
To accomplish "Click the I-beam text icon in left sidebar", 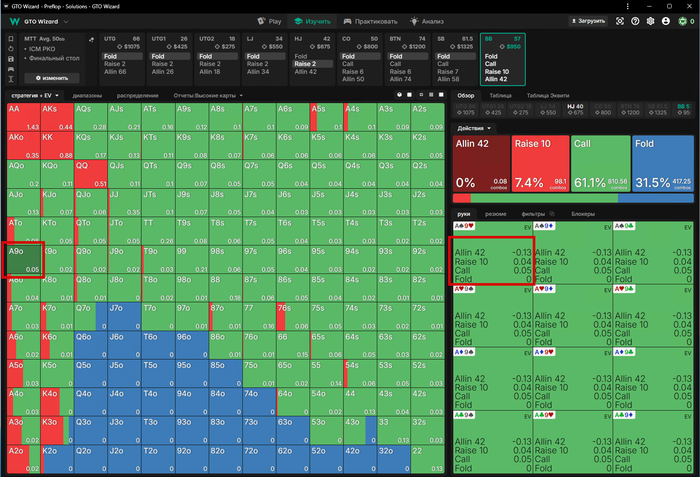I will pos(11,79).
